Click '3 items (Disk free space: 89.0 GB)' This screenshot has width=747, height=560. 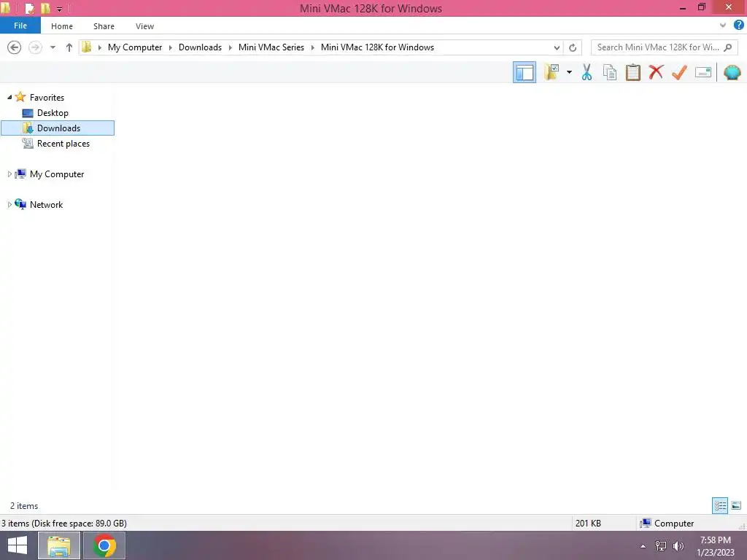click(x=64, y=524)
